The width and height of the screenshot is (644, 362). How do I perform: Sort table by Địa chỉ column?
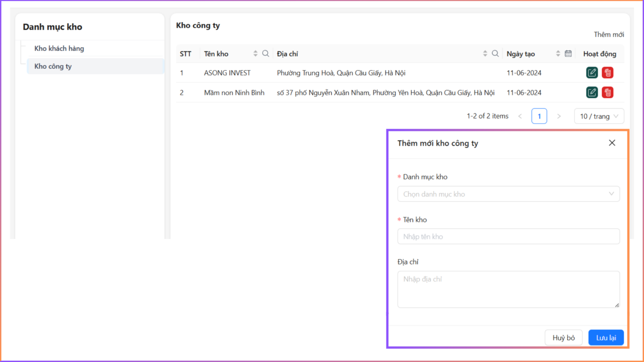click(x=485, y=54)
